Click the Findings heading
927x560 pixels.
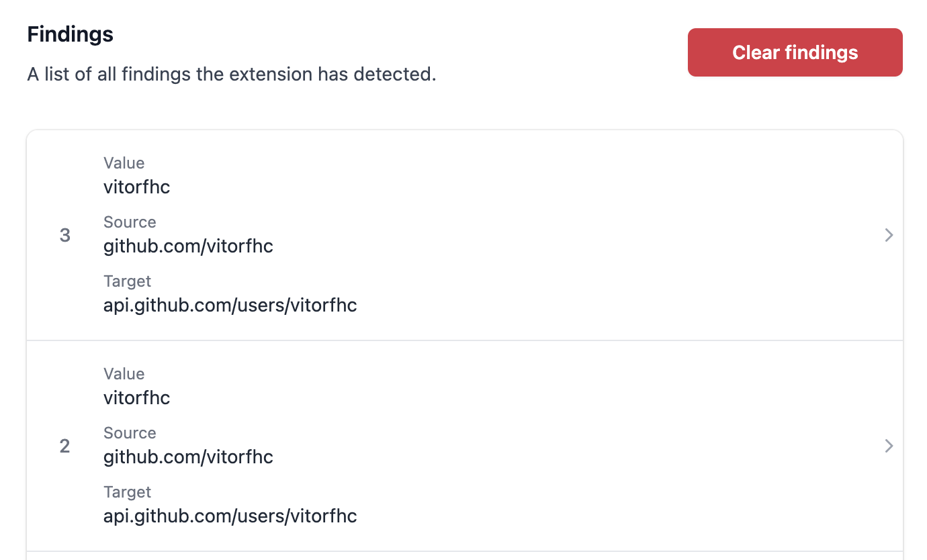[70, 34]
